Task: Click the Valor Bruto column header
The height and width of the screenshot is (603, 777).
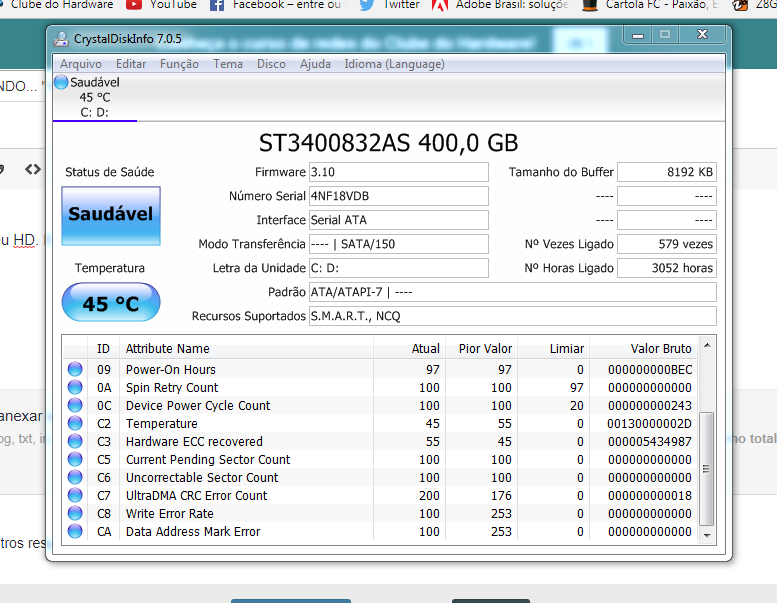Action: click(644, 348)
